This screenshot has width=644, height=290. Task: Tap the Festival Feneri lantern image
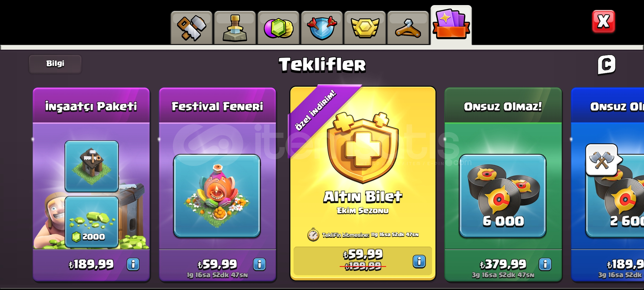[x=217, y=196]
